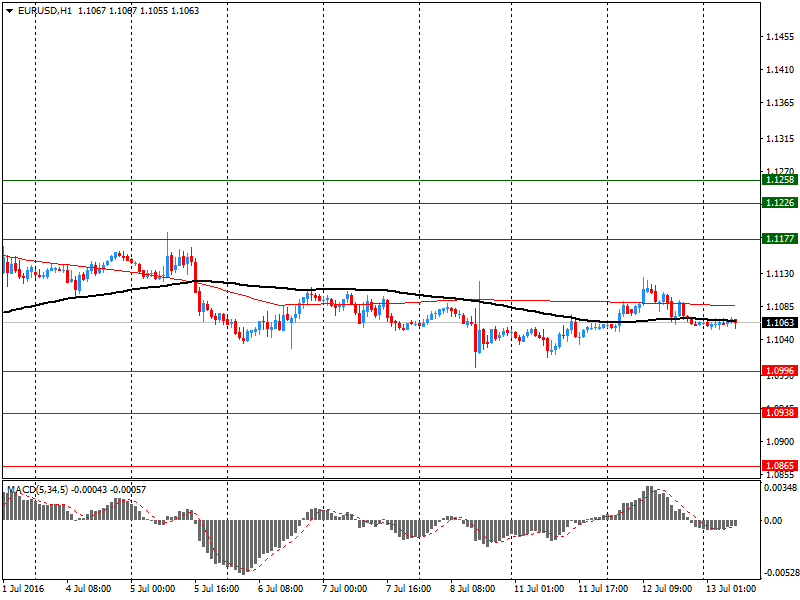
Task: Select the 1 Jul 2016 time axis label
Action: point(24,589)
